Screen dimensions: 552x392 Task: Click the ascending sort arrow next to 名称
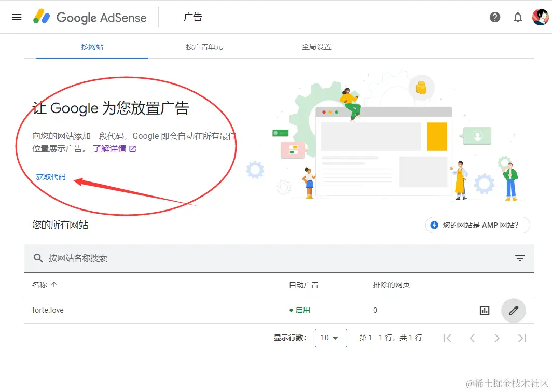pos(54,284)
